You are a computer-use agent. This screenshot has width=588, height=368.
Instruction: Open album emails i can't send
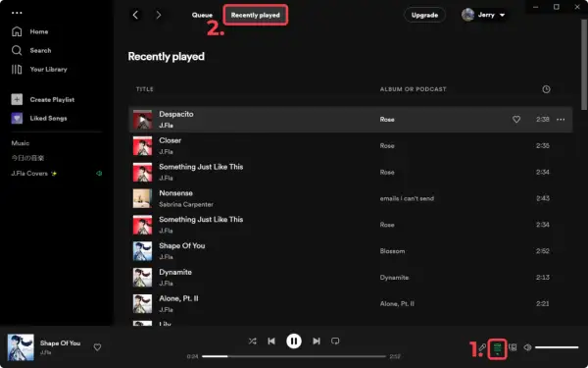407,198
